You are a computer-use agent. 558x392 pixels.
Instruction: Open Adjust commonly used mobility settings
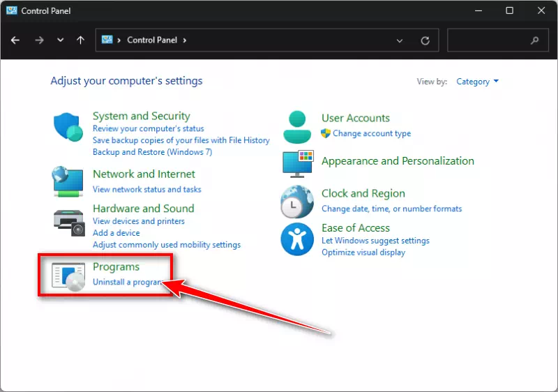tap(167, 245)
